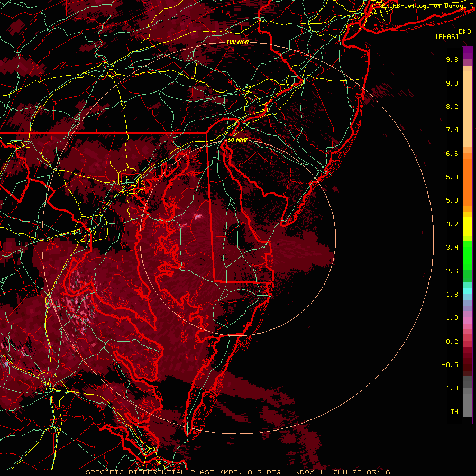Image resolution: width=476 pixels, height=476 pixels.
Task: Click the 5.0 value on color scale
Action: tap(452, 200)
